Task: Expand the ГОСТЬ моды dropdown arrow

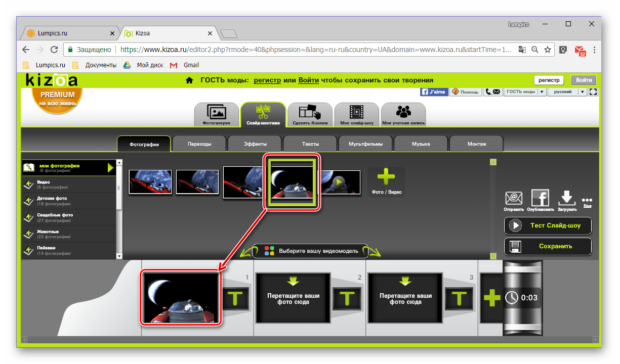Action: click(x=542, y=92)
